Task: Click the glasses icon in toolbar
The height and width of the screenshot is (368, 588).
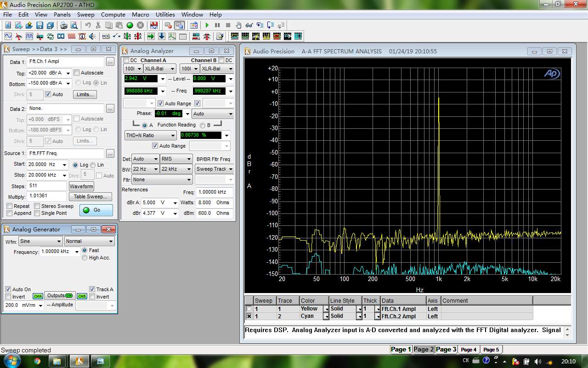Action: (249, 25)
